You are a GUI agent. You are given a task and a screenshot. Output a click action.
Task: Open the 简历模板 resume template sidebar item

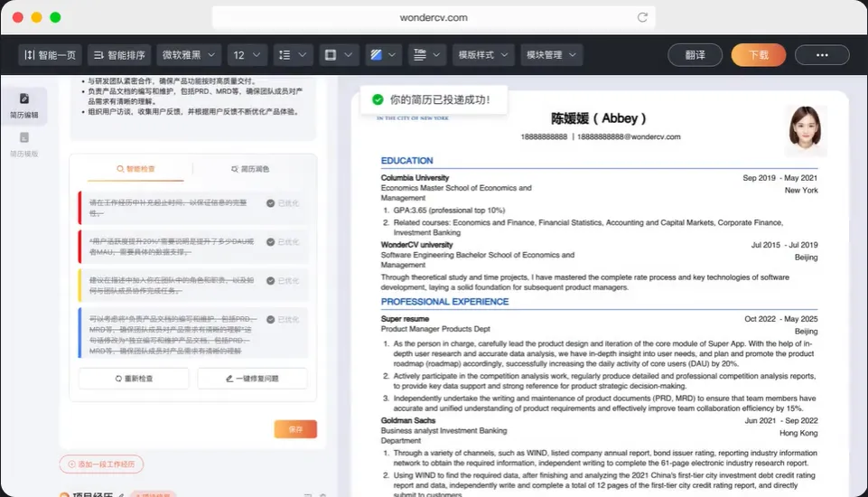(x=24, y=145)
